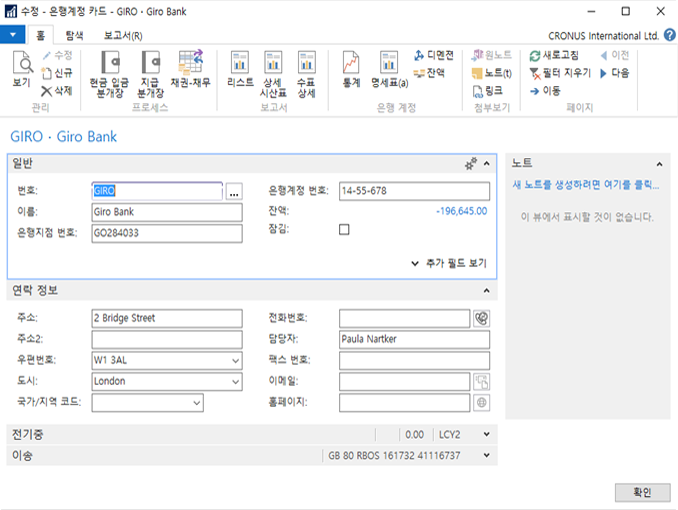678x510 pixels.
Task: Refresh page with 새로고침
Action: pyautogui.click(x=535, y=55)
